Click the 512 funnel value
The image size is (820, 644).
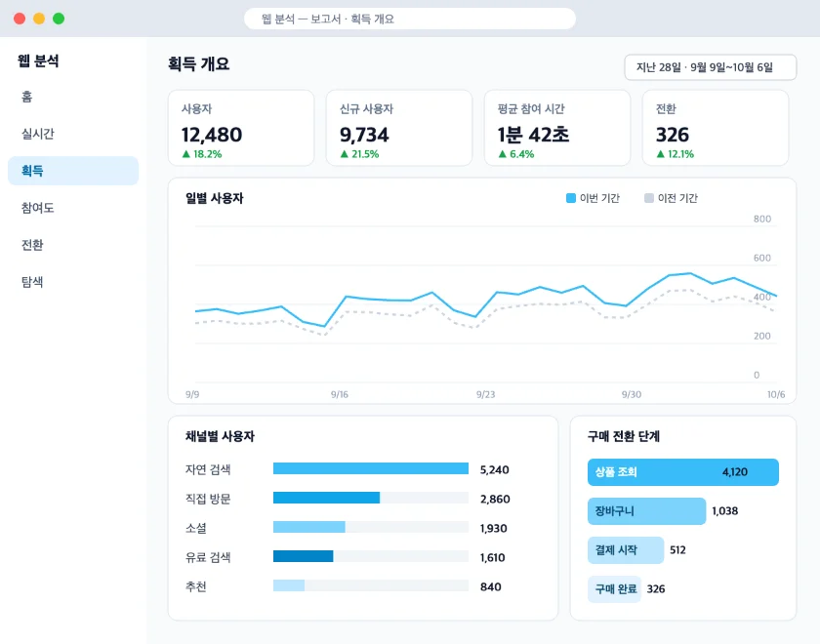pos(677,550)
